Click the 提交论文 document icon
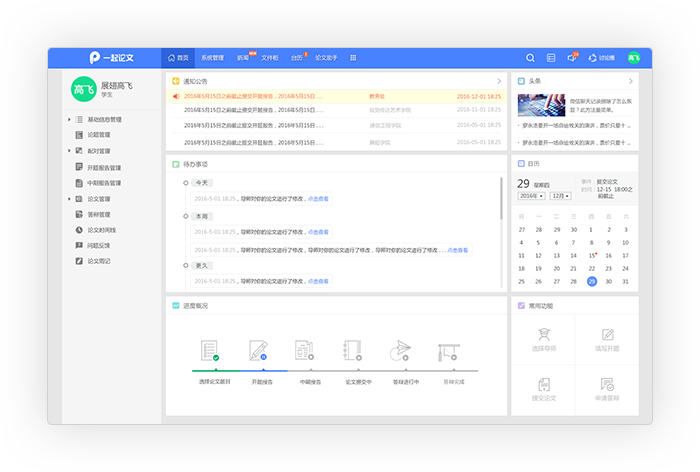The width and height of the screenshot is (700, 472). (542, 385)
